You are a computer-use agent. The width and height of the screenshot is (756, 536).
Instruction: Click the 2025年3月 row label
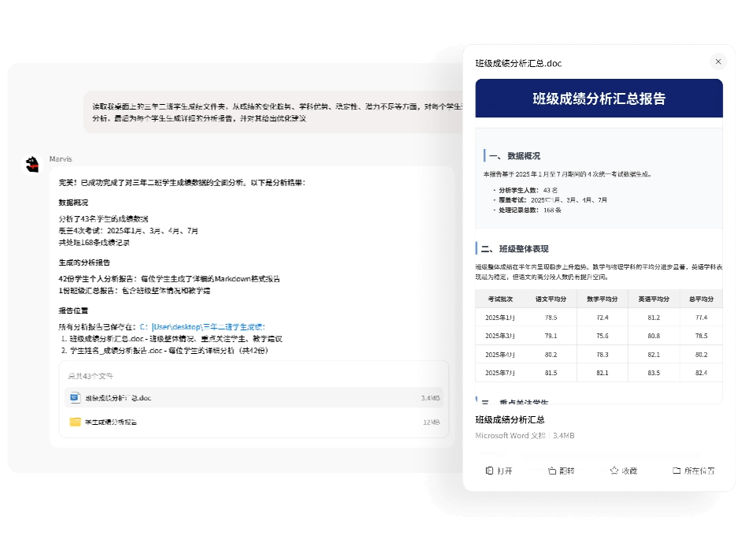(x=500, y=336)
